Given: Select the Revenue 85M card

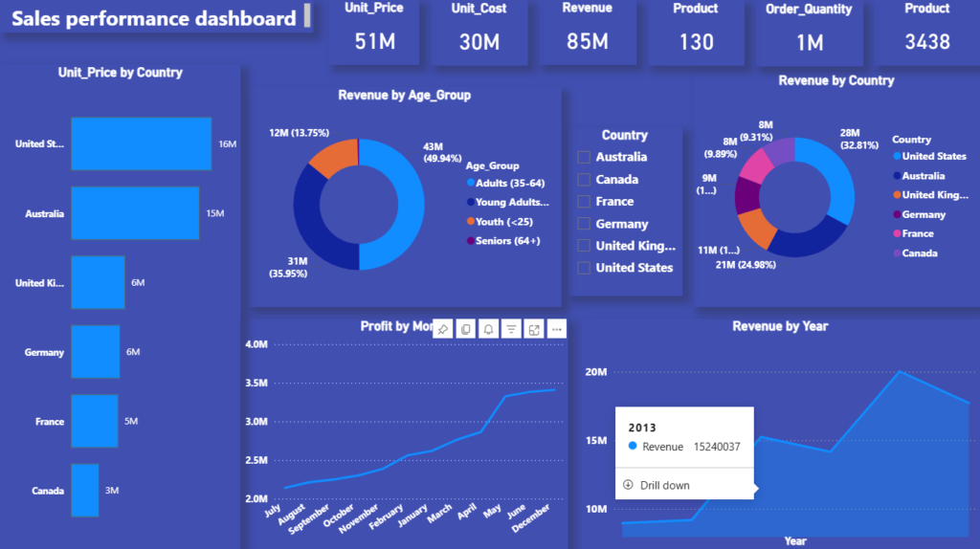Looking at the screenshot, I should tap(588, 32).
